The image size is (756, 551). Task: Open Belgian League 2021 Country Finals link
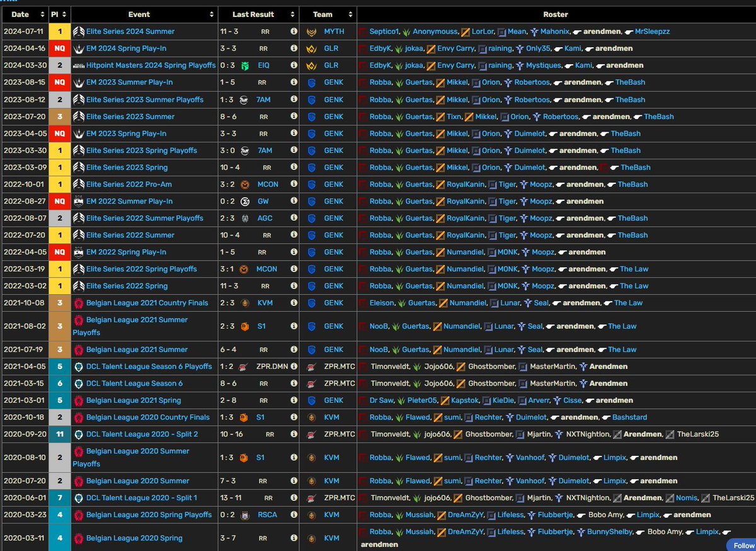coord(147,303)
